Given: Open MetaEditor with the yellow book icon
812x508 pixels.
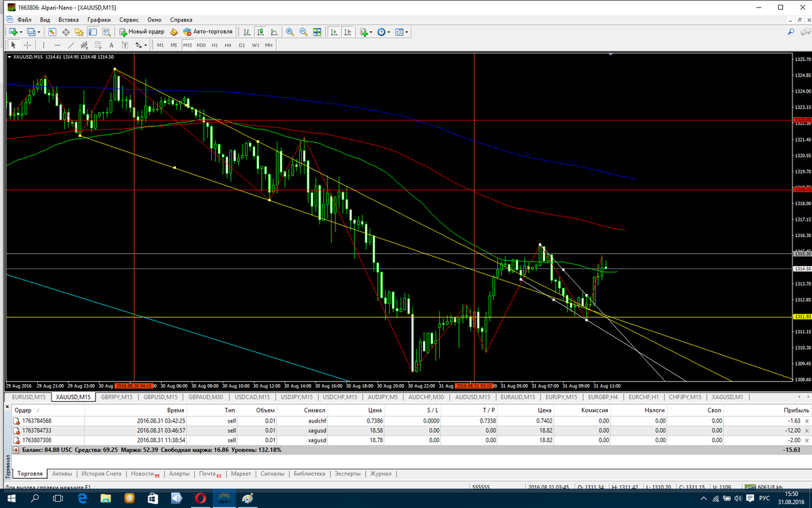Looking at the screenshot, I should coord(173,32).
